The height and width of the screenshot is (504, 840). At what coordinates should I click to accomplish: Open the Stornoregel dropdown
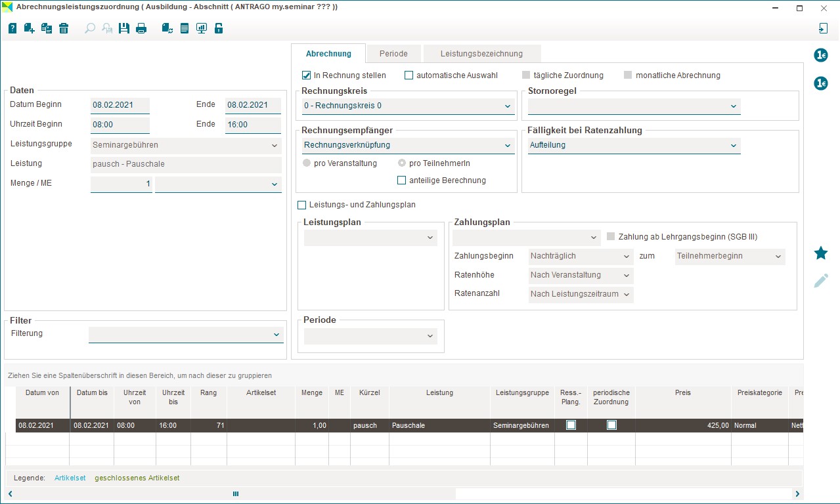634,106
